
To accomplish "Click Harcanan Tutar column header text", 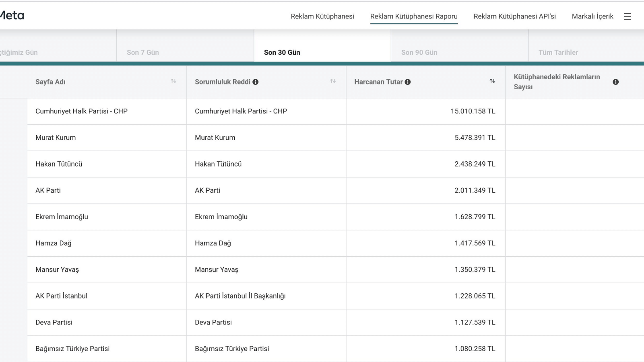I will pos(378,82).
